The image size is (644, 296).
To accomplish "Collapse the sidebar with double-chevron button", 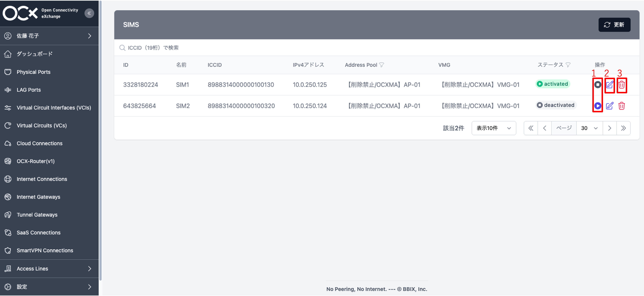I will 89,13.
